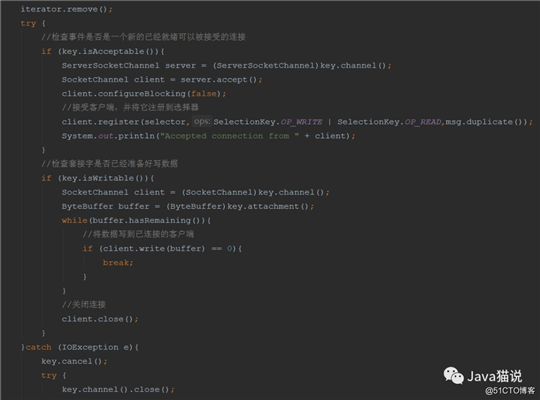Select the close-connection comment above client.close()
The image size is (540, 400).
click(84, 305)
